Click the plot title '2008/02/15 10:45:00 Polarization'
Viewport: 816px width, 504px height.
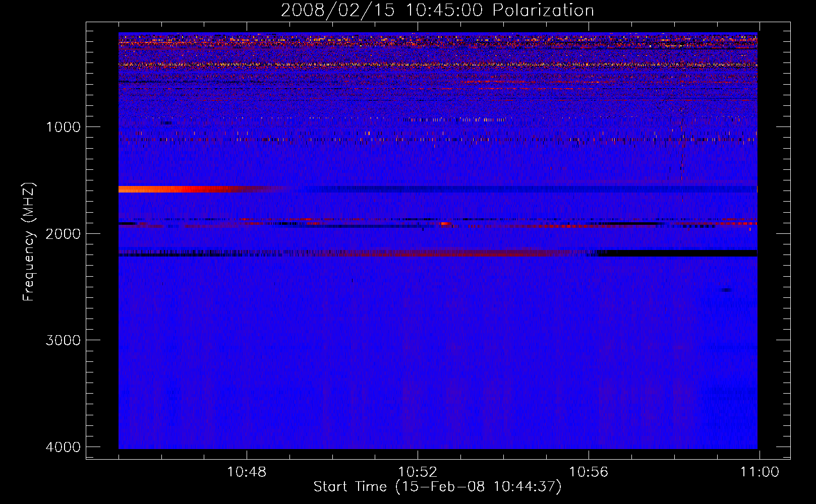(437, 10)
